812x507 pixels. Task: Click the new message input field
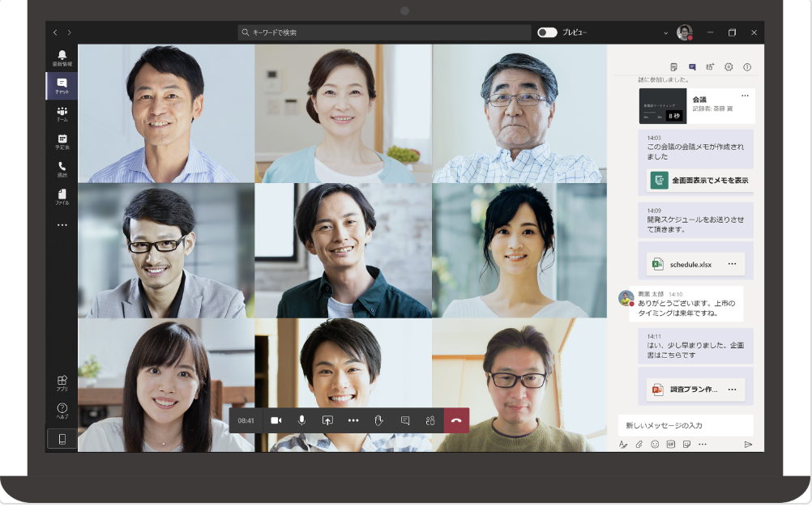tap(685, 425)
